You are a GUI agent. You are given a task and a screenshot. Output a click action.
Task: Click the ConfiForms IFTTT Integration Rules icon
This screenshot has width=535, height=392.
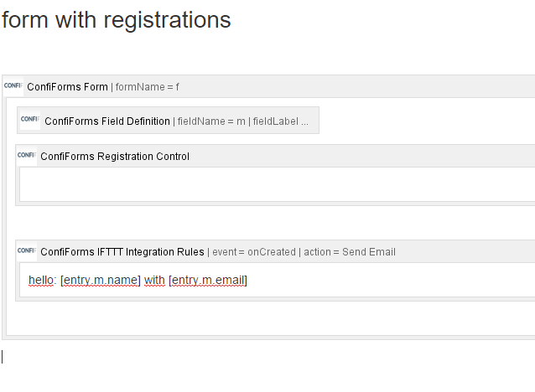[27, 251]
